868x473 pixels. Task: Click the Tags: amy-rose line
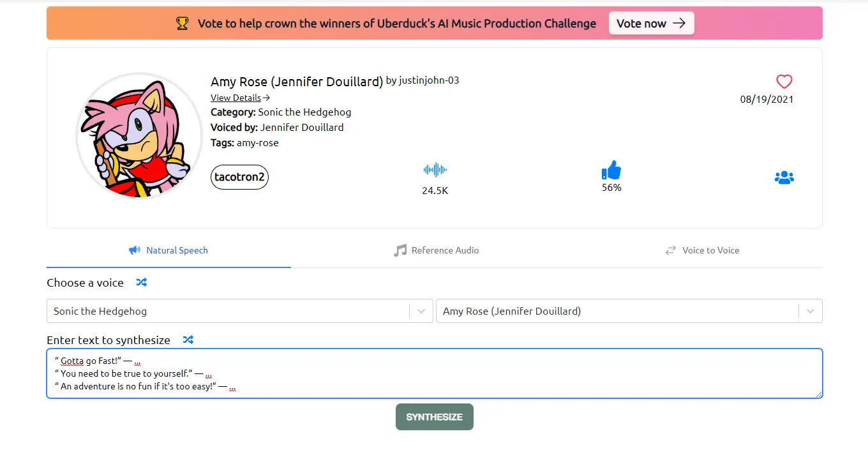pos(244,143)
